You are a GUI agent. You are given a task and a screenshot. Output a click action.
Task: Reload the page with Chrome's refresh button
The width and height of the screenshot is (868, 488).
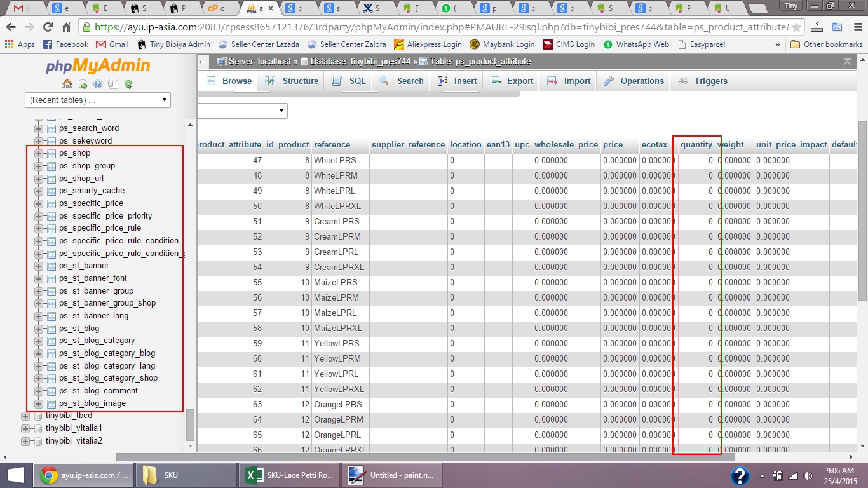tap(48, 27)
